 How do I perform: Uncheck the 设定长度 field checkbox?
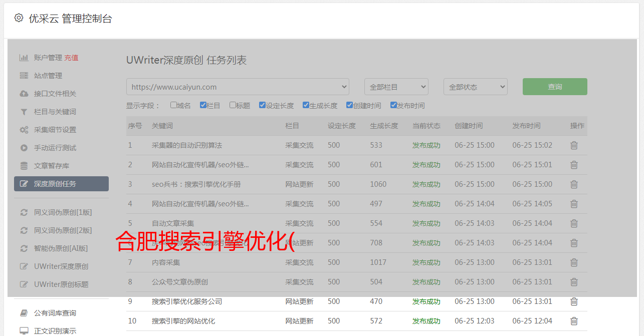[x=262, y=105]
